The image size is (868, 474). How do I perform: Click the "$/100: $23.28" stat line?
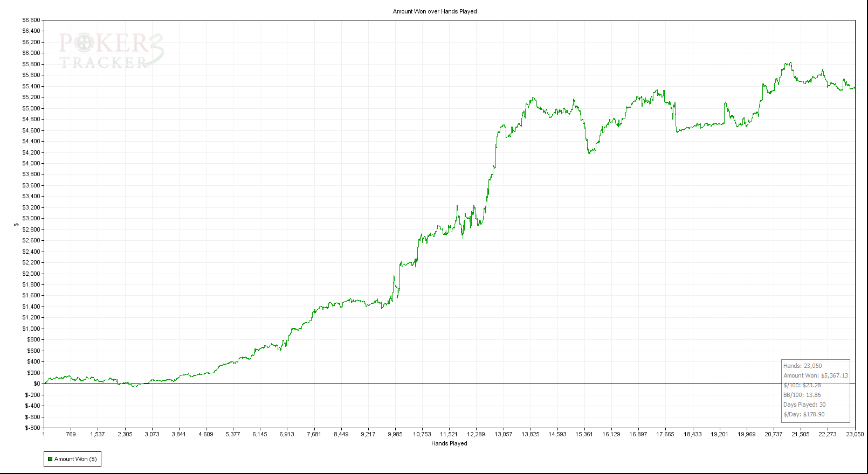[802, 385]
